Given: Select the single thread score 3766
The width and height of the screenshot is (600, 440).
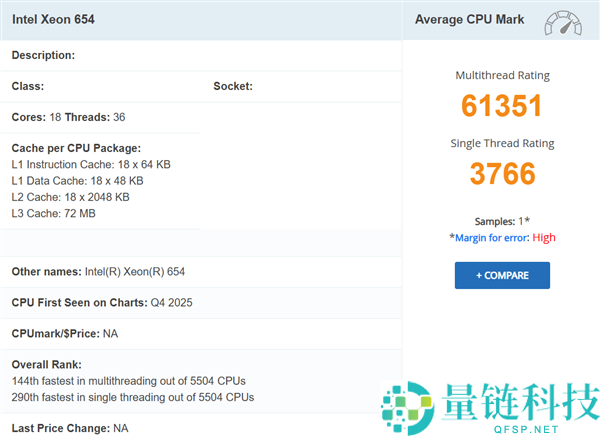Looking at the screenshot, I should tap(502, 174).
